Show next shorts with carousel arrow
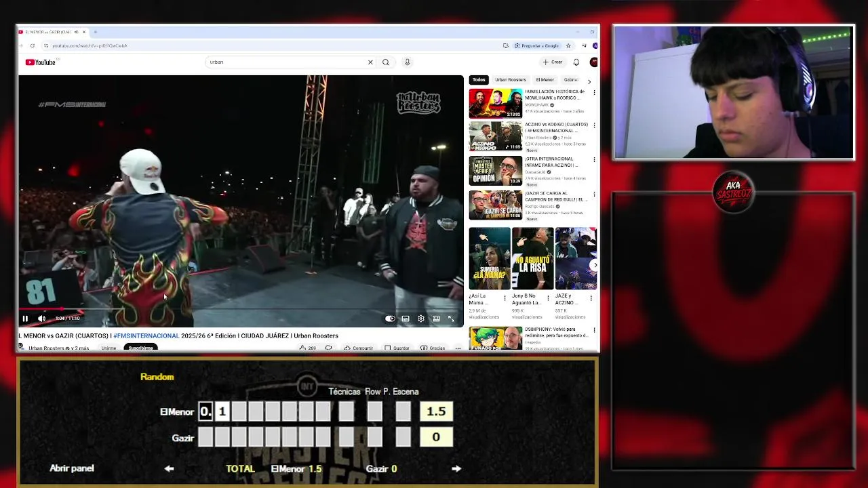The image size is (868, 488). pos(595,266)
